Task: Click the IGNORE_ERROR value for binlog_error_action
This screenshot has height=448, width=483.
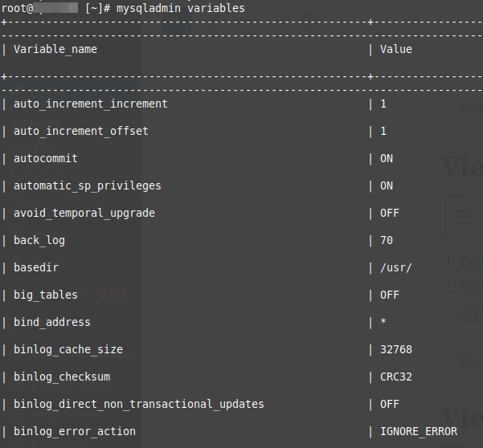Action: (x=419, y=431)
